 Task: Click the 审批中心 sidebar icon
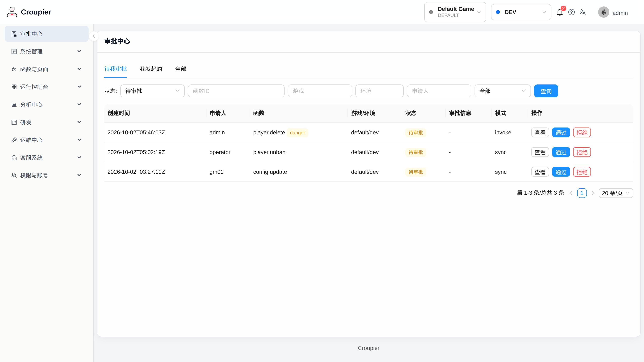(x=14, y=34)
